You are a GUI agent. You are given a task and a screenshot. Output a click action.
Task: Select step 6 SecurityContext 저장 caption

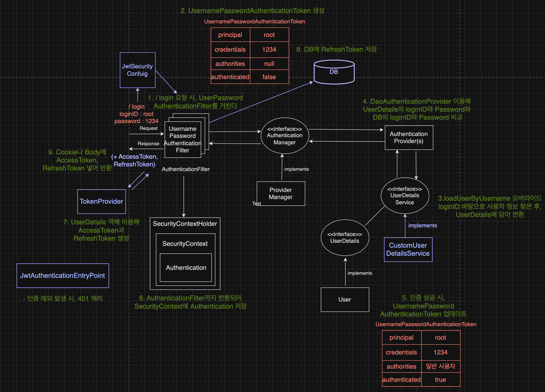point(191,302)
